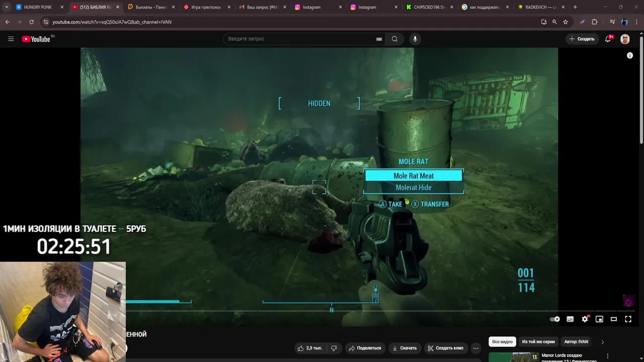This screenshot has height=362, width=644.
Task: Toggle subtitles in the video player
Action: (570, 319)
